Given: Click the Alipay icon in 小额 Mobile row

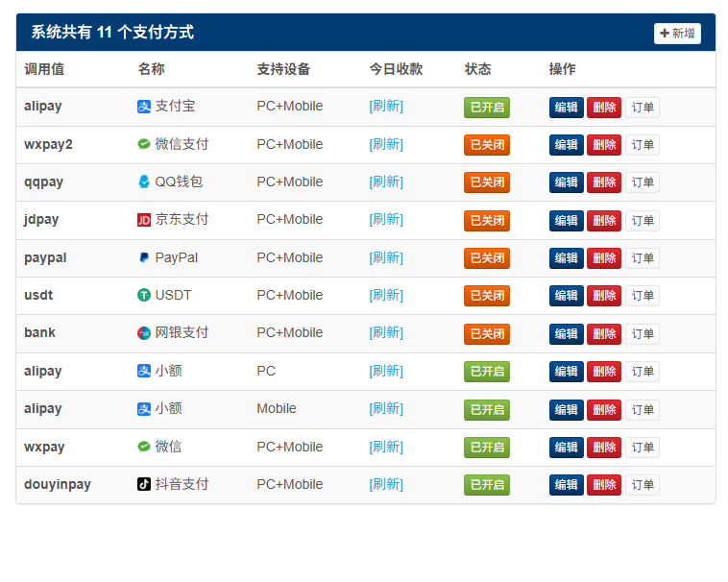Looking at the screenshot, I should pyautogui.click(x=144, y=409).
